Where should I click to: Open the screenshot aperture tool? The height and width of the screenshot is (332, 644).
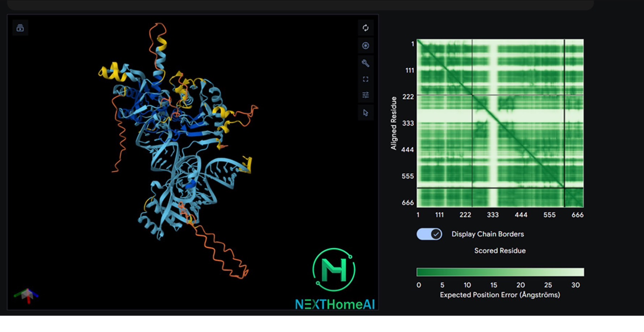click(x=366, y=46)
